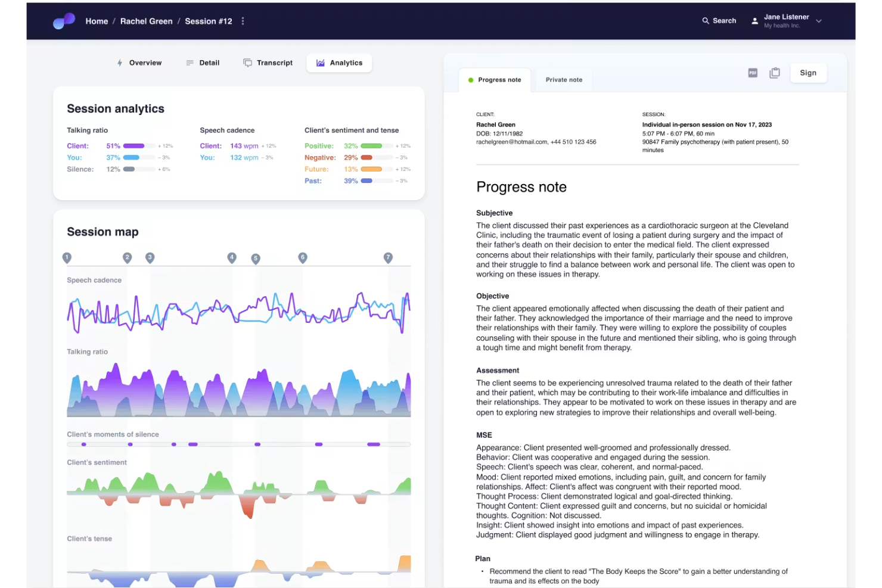
Task: Click the "Objective" section heading
Action: point(492,296)
